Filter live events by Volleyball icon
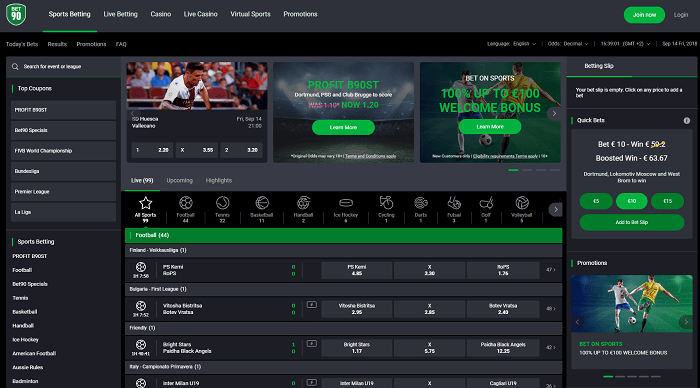Screen dimensions: 700x388 521,203
